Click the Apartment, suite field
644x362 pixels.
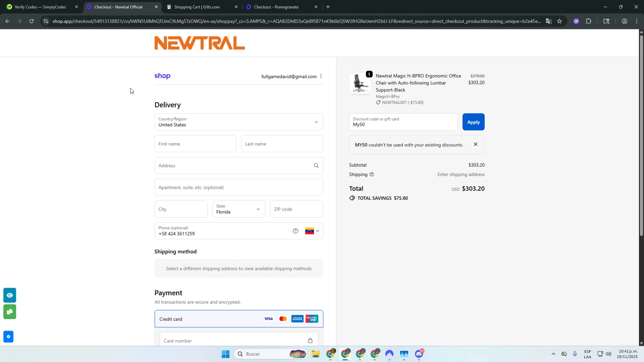tap(239, 187)
